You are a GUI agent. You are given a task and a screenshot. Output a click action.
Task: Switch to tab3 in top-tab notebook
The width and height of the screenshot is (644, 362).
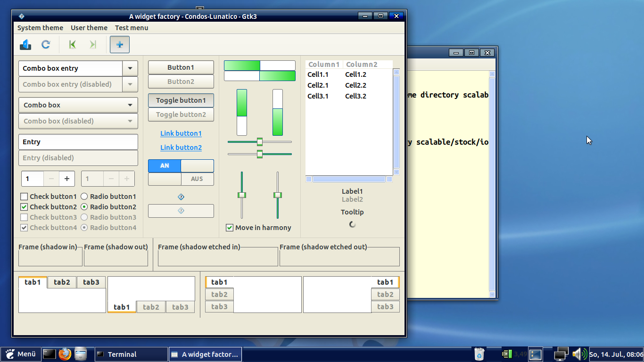[x=91, y=282]
